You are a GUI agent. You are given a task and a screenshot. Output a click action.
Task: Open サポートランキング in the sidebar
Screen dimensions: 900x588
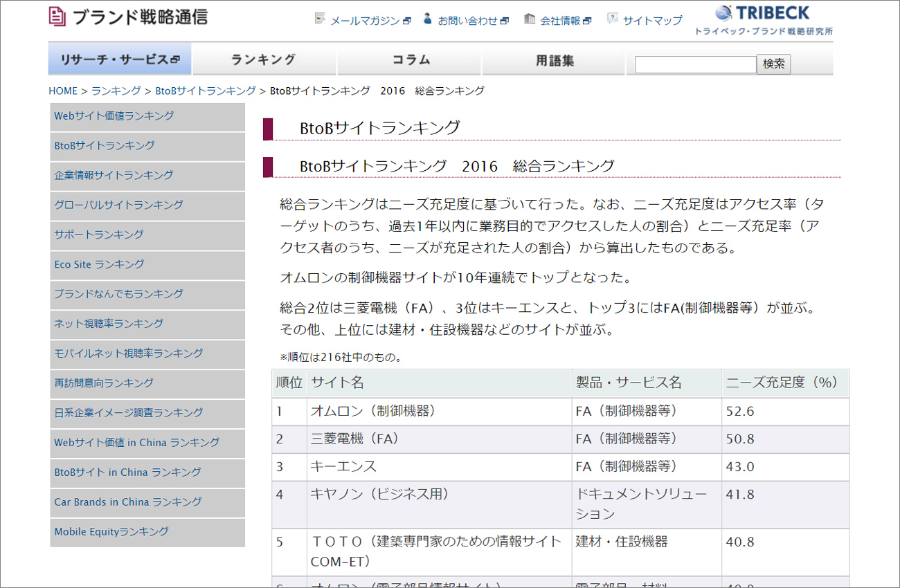147,235
